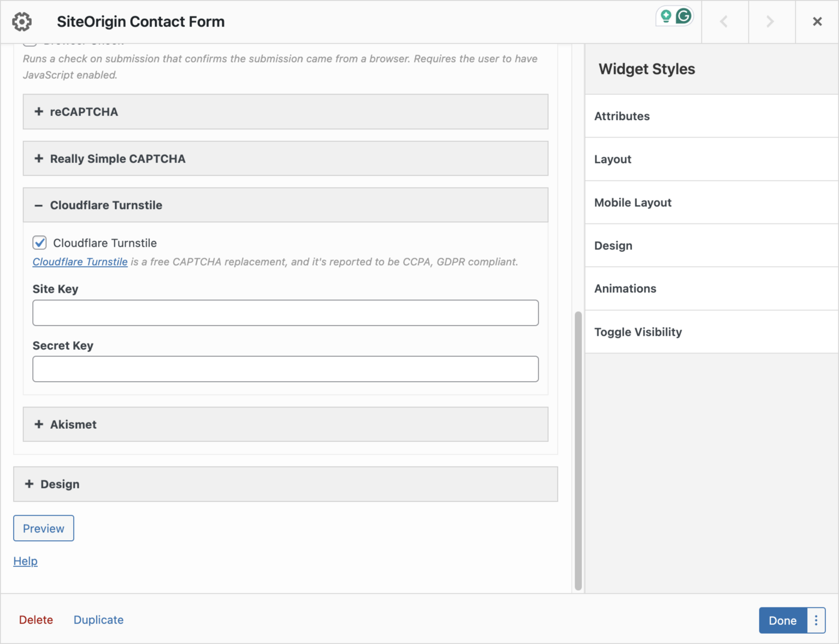Navigate to the previous widget using the left arrow

pos(725,22)
